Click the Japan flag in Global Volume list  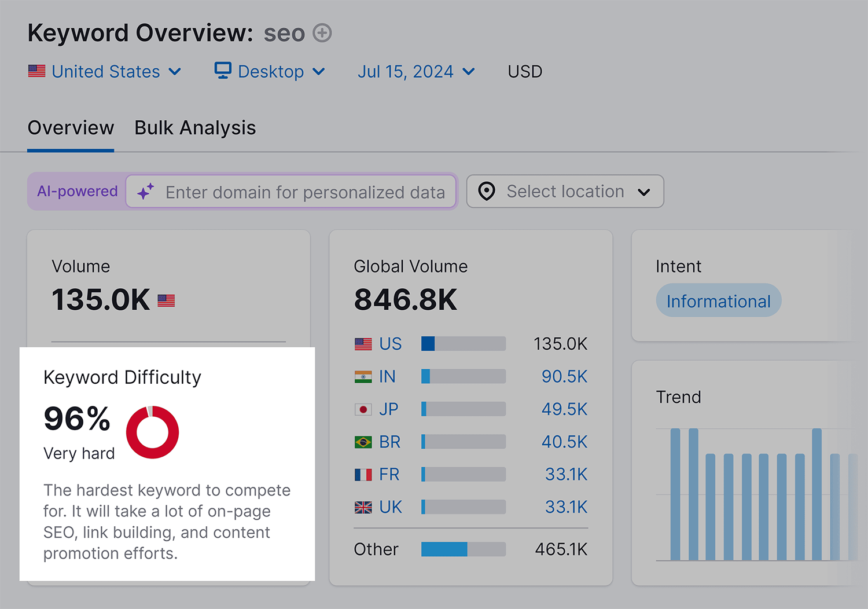coord(363,409)
